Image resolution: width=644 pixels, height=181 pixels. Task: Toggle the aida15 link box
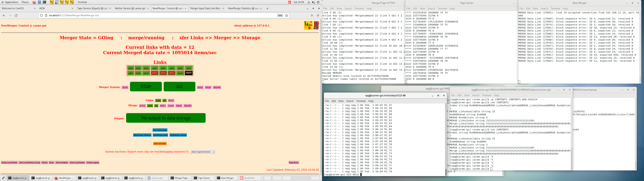[x=189, y=73]
